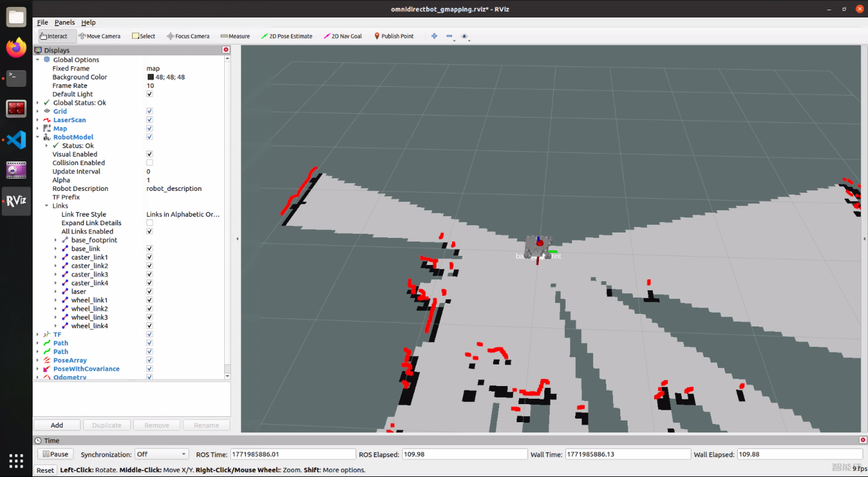The image size is (868, 477).
Task: Choose the Measure tool
Action: click(235, 36)
